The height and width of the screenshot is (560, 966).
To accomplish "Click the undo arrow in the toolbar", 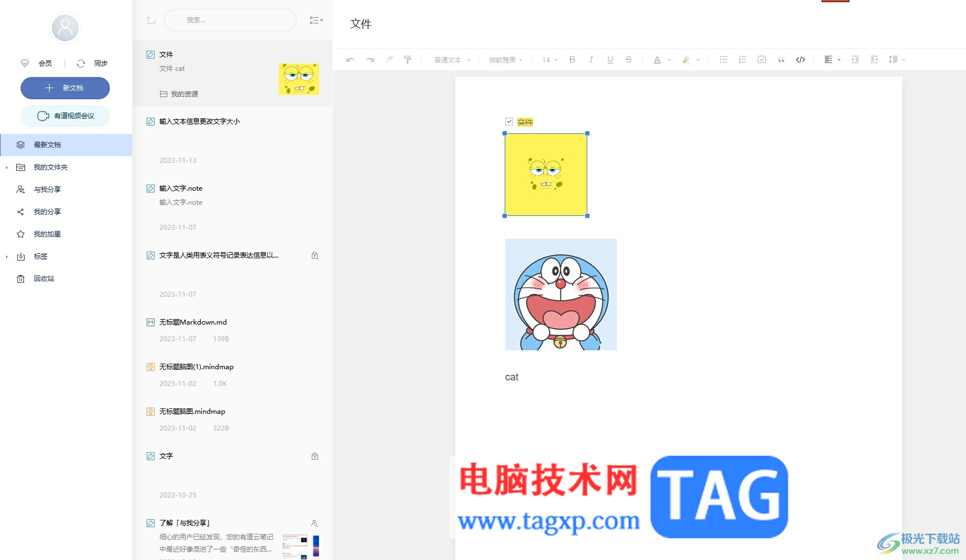I will [350, 60].
